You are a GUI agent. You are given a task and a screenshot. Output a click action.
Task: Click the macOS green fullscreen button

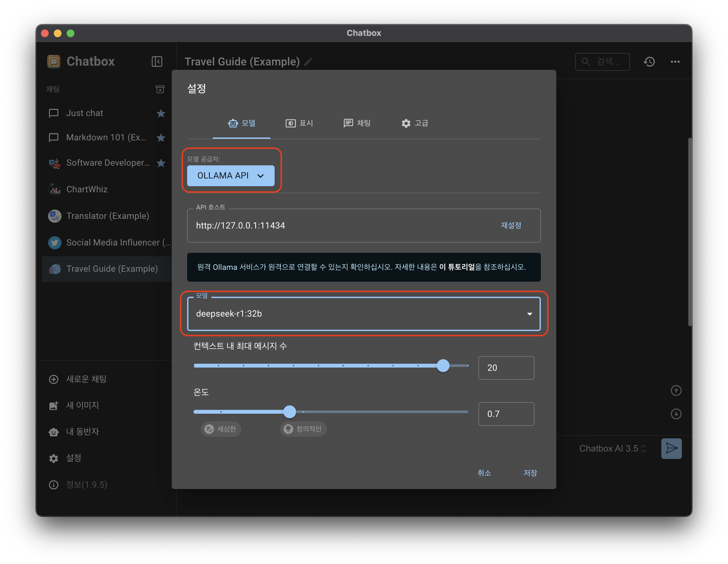click(x=71, y=33)
